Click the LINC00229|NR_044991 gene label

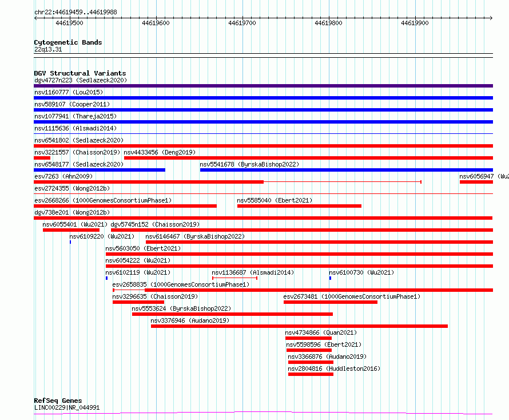coord(67,407)
